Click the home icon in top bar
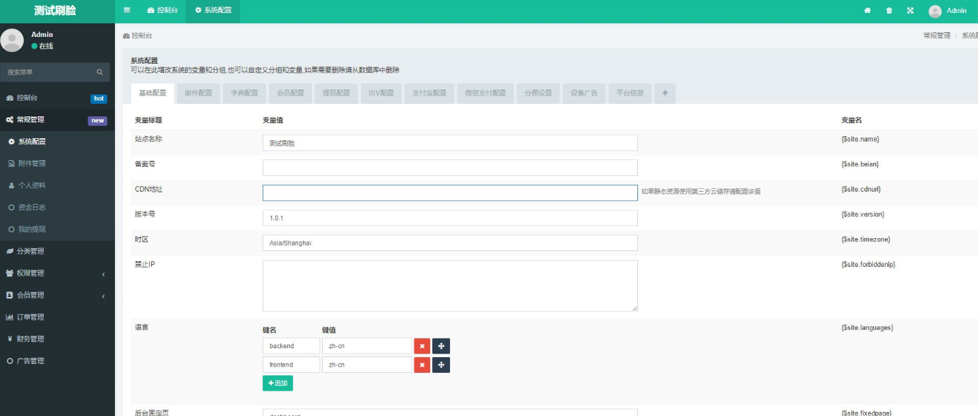This screenshot has width=980, height=416. 868,11
